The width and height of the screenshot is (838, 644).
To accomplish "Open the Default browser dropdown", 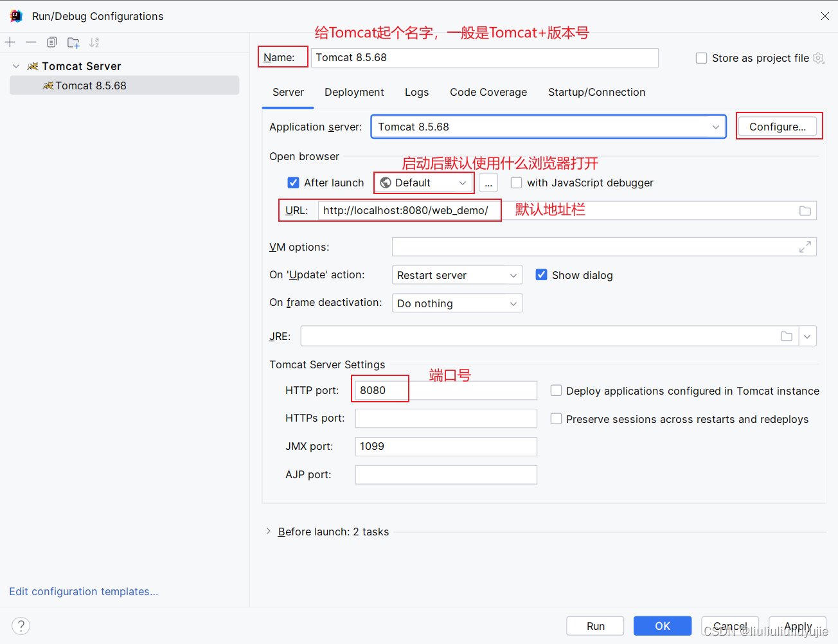I will click(x=424, y=183).
